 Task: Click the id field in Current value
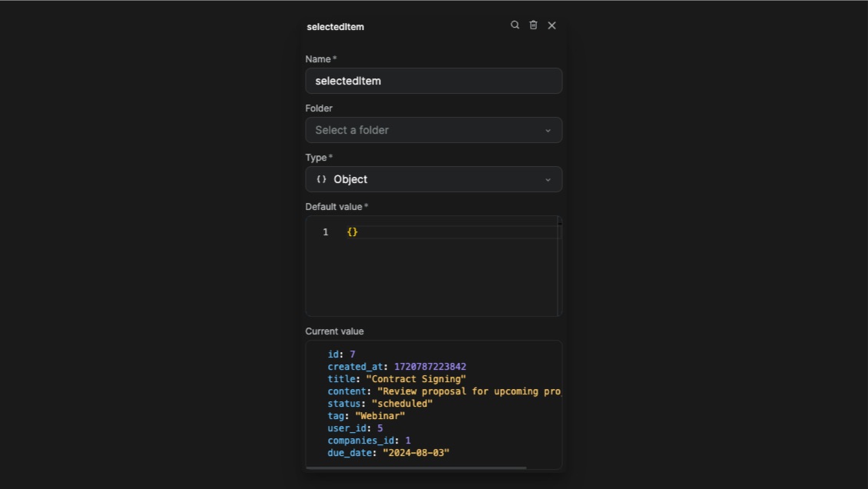[335, 354]
